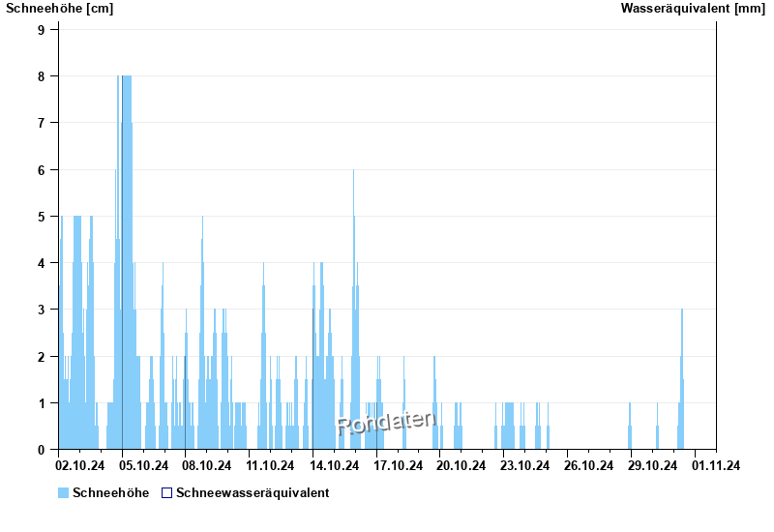Select the 29.10.24 date label
This screenshot has height=532, width=774.
(x=652, y=465)
